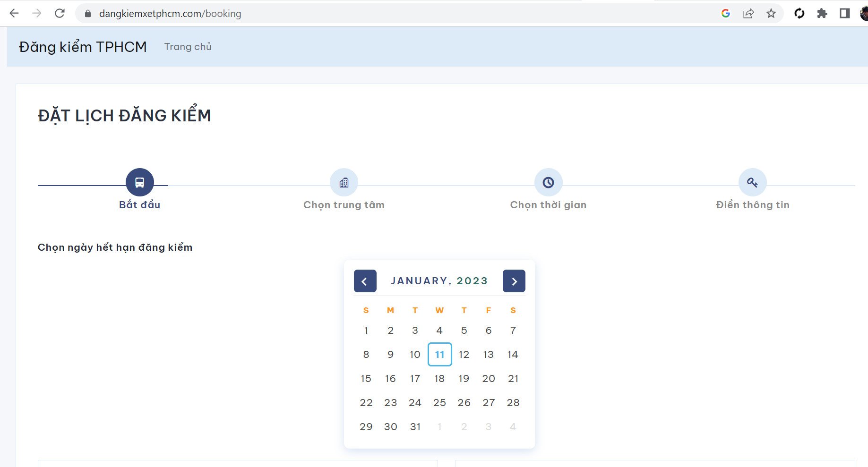This screenshot has height=467, width=868.
Task: Open the browser extensions puzzle icon
Action: click(822, 13)
